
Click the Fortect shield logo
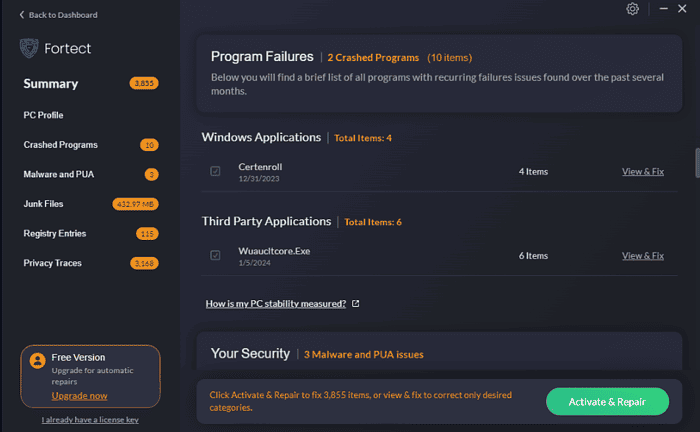click(29, 48)
